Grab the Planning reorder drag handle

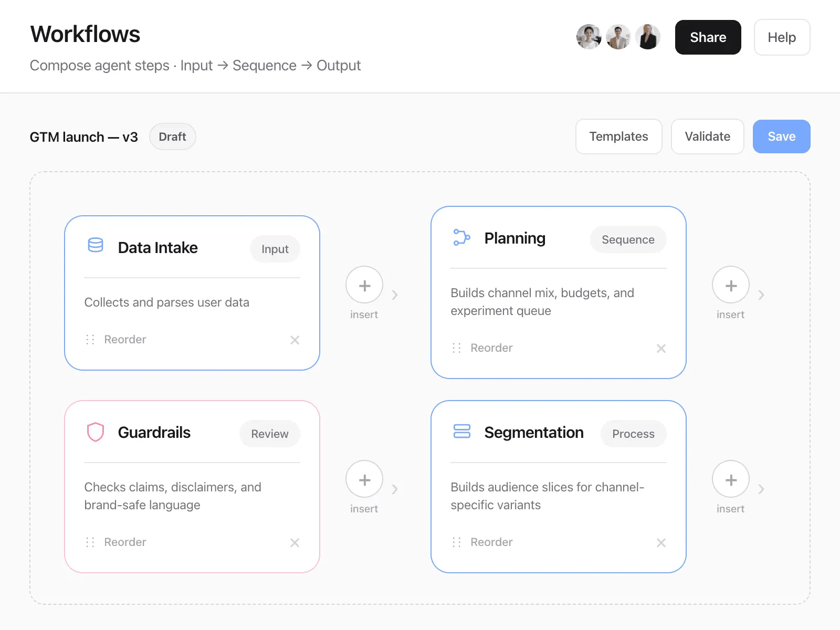click(x=457, y=348)
